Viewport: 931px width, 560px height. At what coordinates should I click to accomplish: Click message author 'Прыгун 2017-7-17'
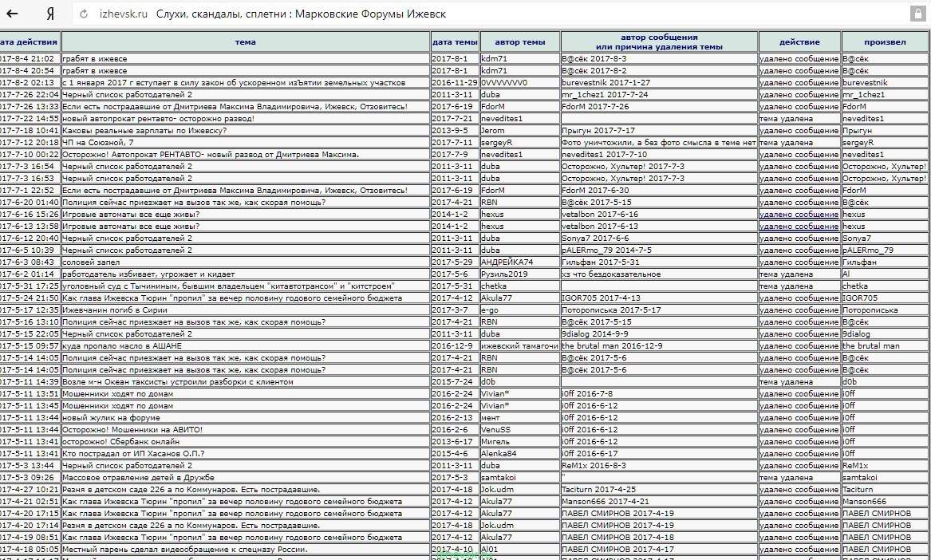tap(598, 131)
